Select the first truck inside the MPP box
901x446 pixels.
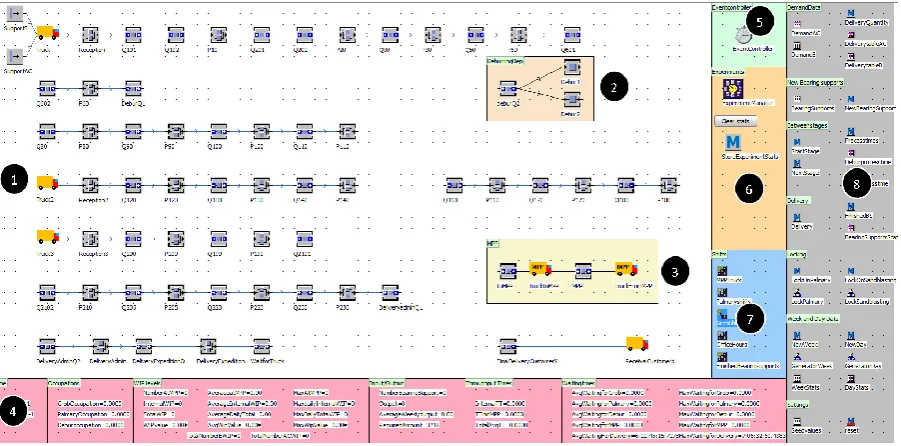(x=540, y=269)
